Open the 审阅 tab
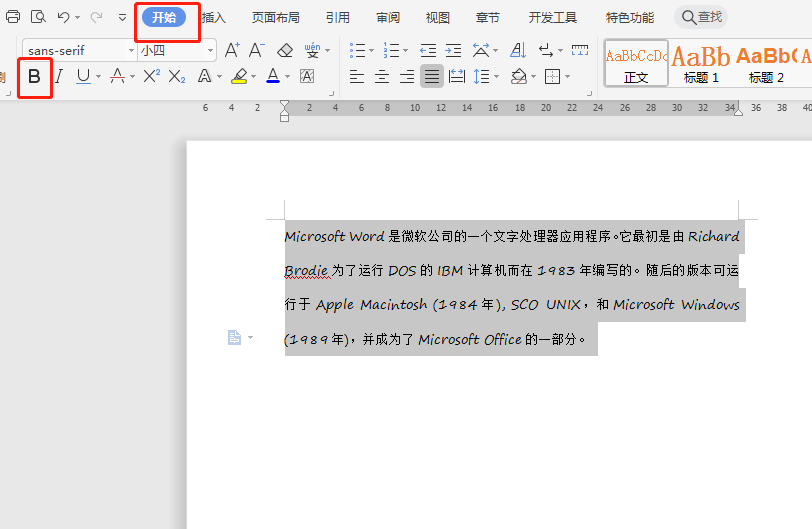The height and width of the screenshot is (529, 812). coord(388,18)
